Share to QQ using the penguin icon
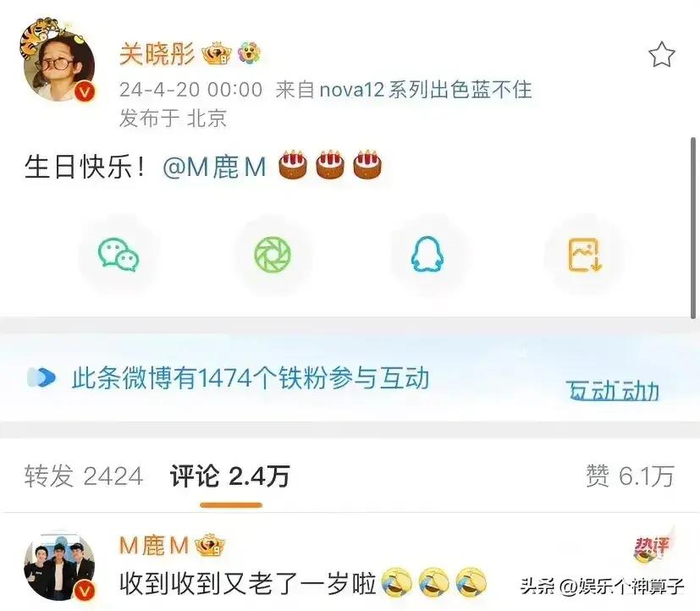 point(427,254)
